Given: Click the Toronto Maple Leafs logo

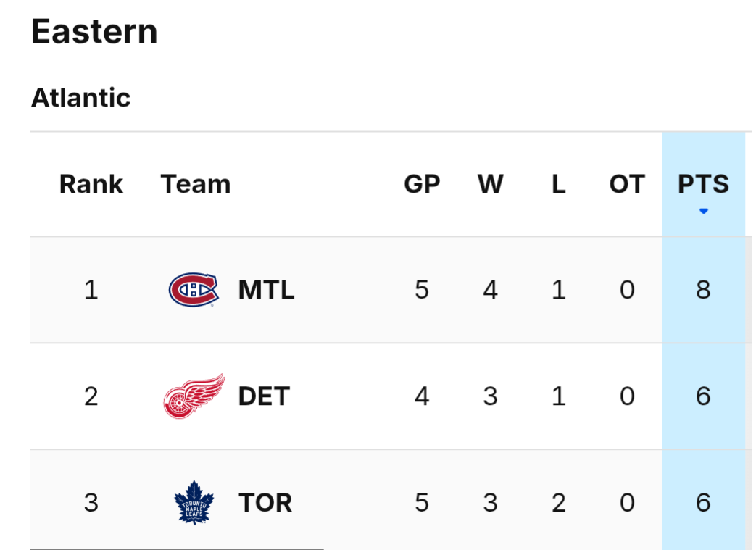Looking at the screenshot, I should pos(194,502).
